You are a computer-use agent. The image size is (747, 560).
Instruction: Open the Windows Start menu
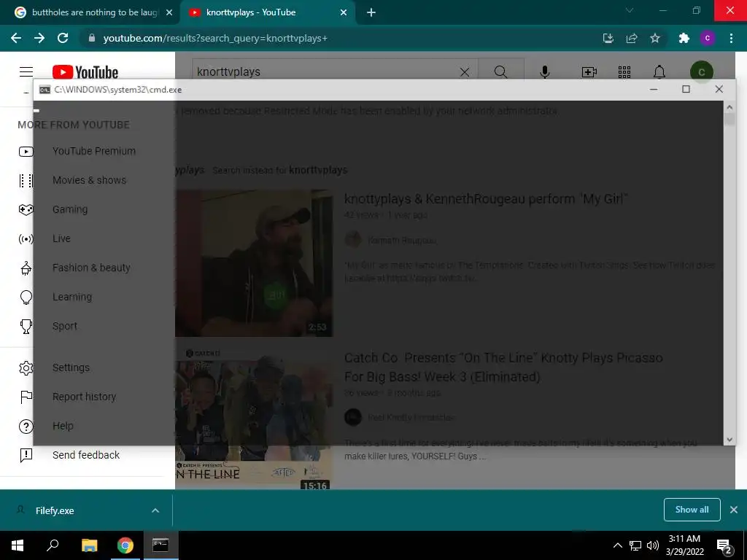point(18,545)
